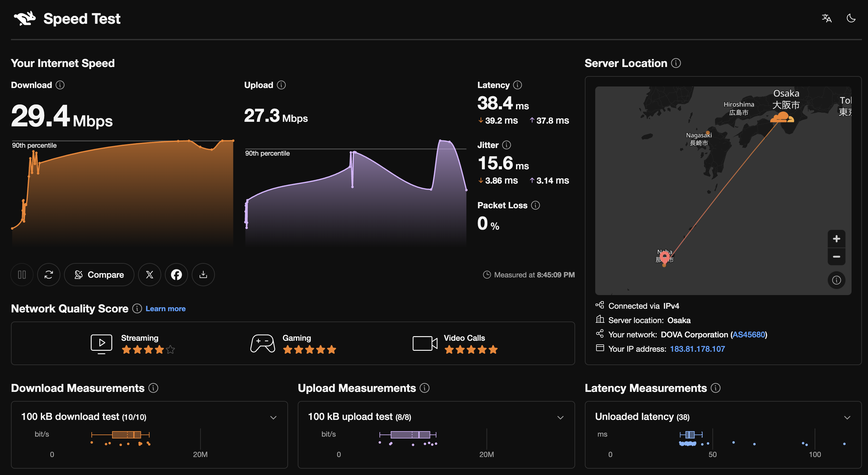
Task: Open the AS45680 network link
Action: pyautogui.click(x=749, y=335)
